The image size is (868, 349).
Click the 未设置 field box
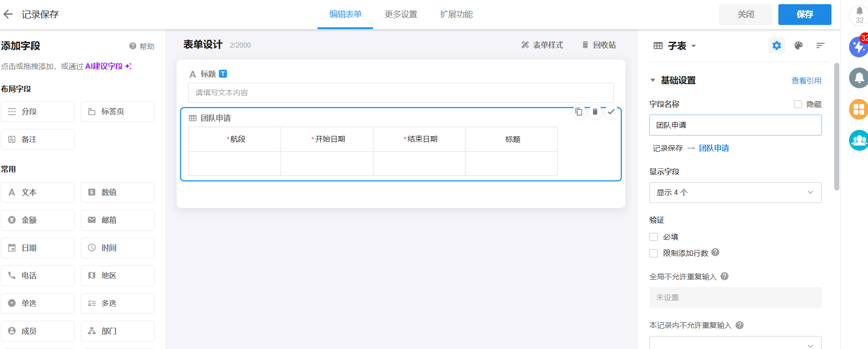(735, 298)
